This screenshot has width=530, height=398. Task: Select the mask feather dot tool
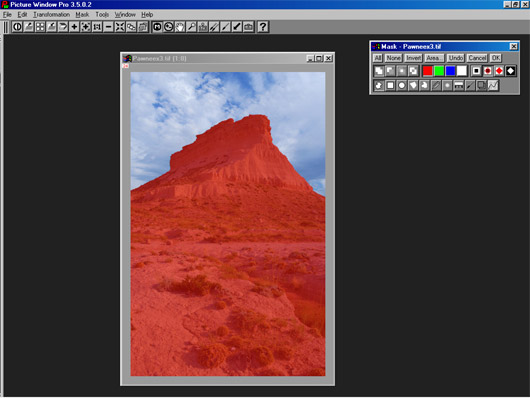click(x=447, y=86)
